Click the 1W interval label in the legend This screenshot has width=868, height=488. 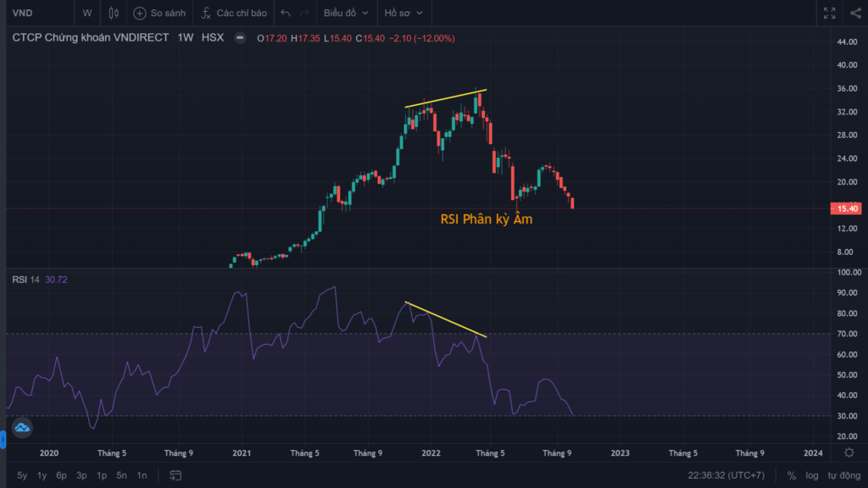(186, 37)
